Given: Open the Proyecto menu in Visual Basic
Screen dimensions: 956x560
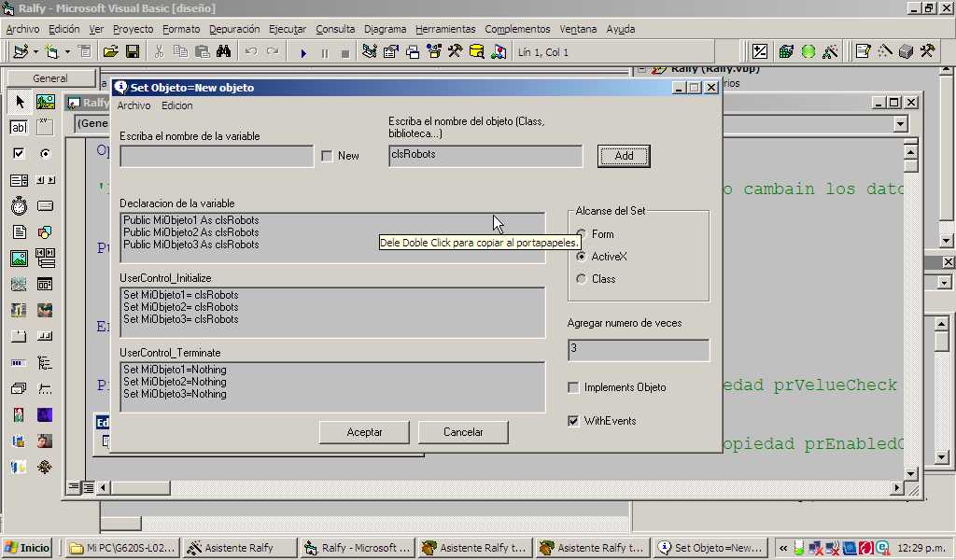Looking at the screenshot, I should coord(133,29).
